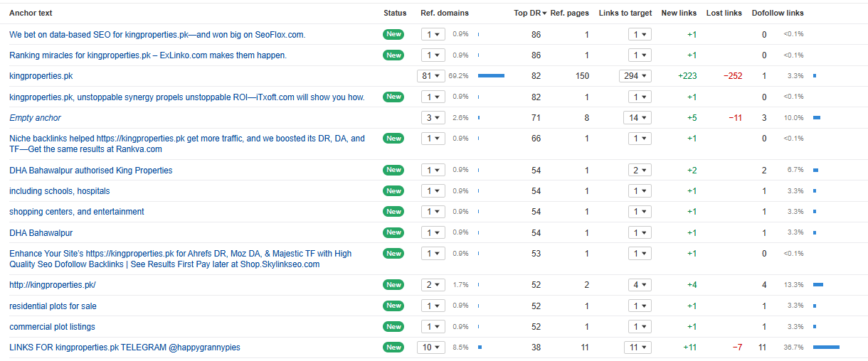The height and width of the screenshot is (361, 868).
Task: Click the Dofollow links column header
Action: point(777,13)
